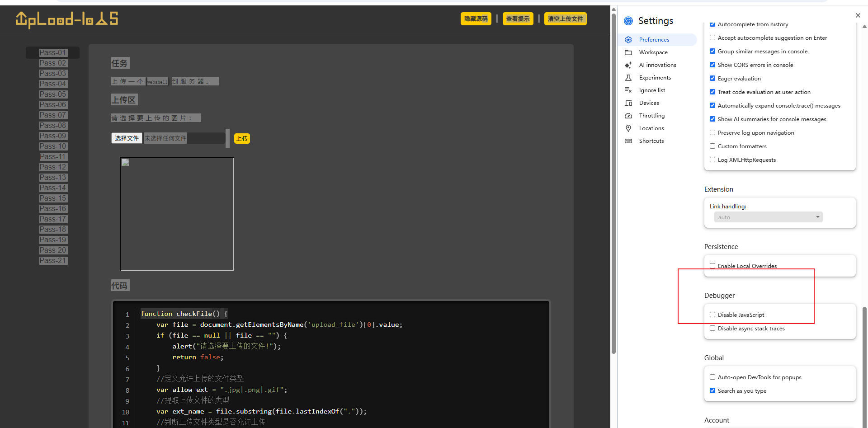
Task: Click the AI innovations sparkle icon
Action: pyautogui.click(x=628, y=65)
